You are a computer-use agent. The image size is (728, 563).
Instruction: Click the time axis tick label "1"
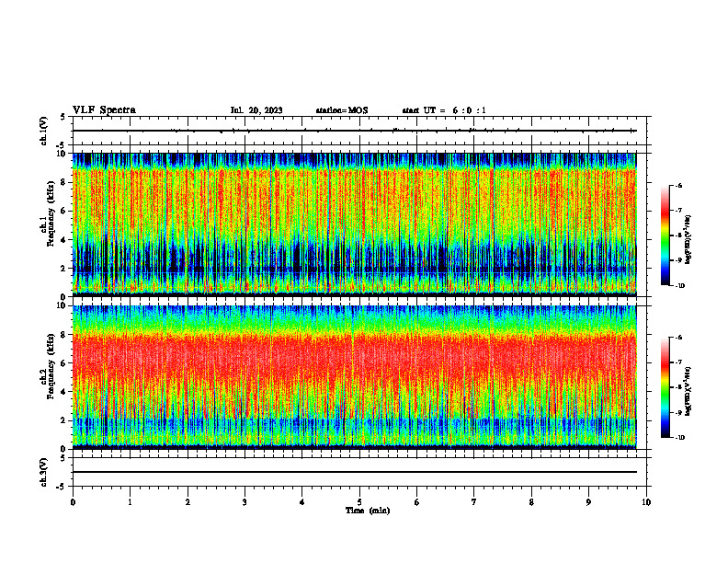[130, 502]
